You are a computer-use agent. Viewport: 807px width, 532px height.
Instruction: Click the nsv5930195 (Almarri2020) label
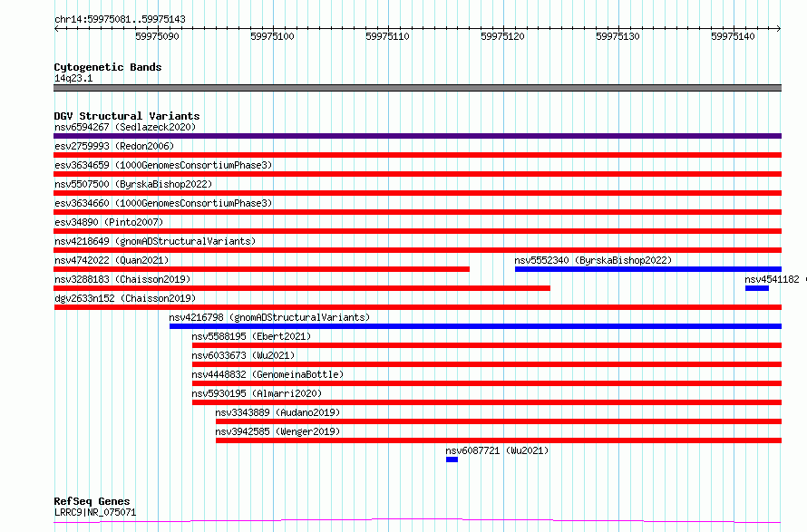point(257,393)
